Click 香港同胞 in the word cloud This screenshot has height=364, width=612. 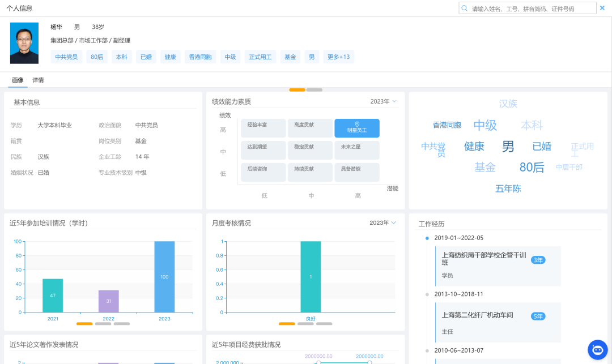pyautogui.click(x=447, y=125)
